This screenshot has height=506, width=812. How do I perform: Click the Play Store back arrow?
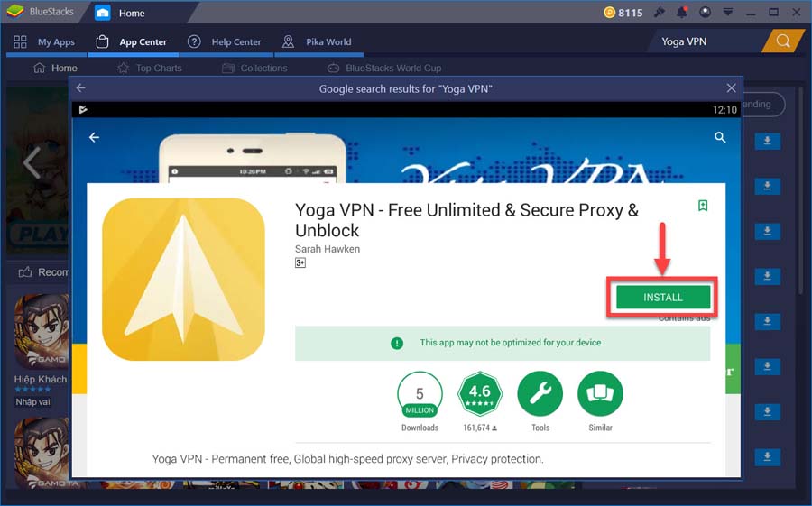pyautogui.click(x=94, y=137)
